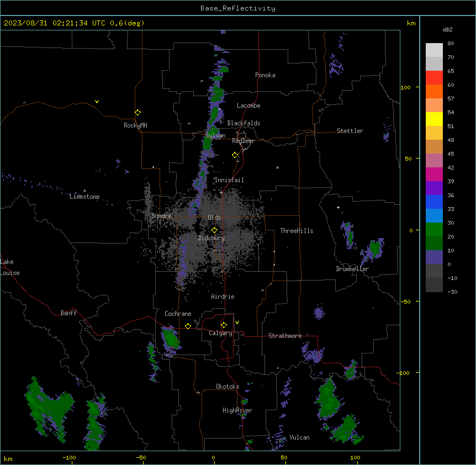Viewport: 476px width, 465px height.
Task: Click the Didsbury town label
Action: tap(211, 238)
